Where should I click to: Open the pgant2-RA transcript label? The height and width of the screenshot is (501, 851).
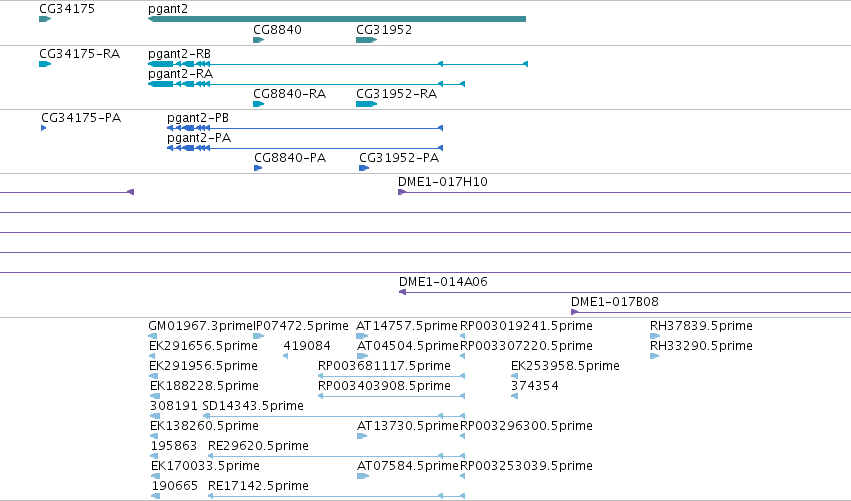[180, 74]
